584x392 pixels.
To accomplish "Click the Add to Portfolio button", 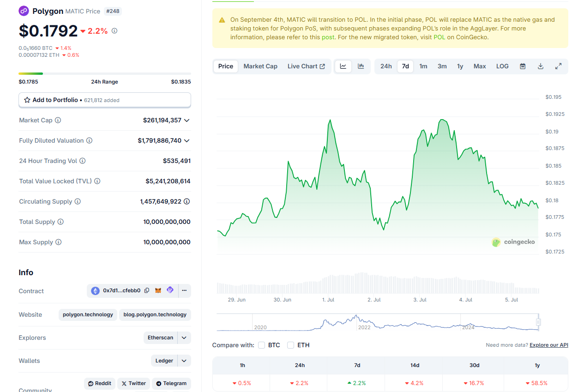I will [105, 100].
